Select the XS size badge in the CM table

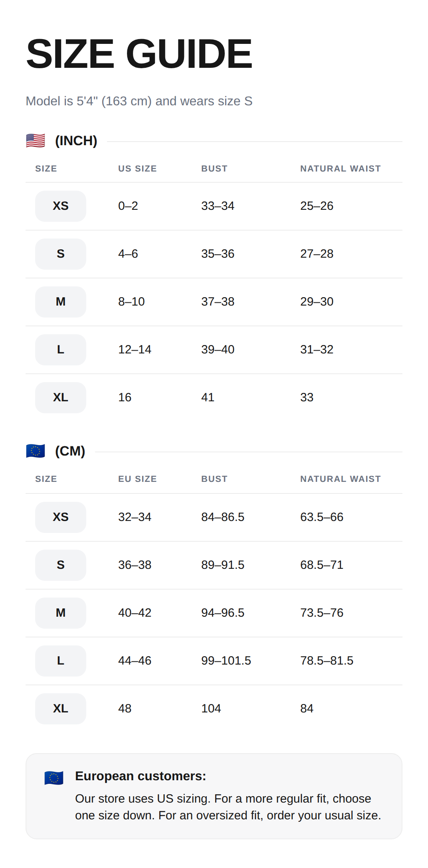[61, 517]
